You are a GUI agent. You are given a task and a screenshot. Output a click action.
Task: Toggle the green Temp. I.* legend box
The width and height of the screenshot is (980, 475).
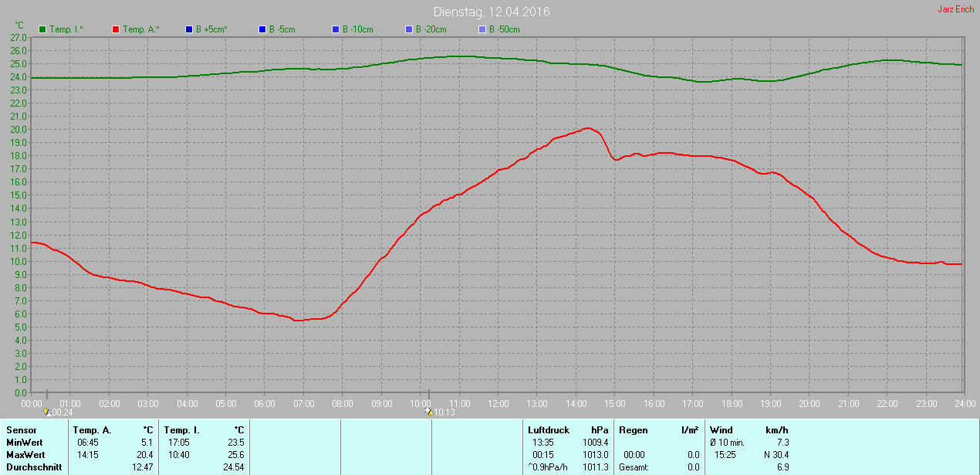click(x=43, y=29)
